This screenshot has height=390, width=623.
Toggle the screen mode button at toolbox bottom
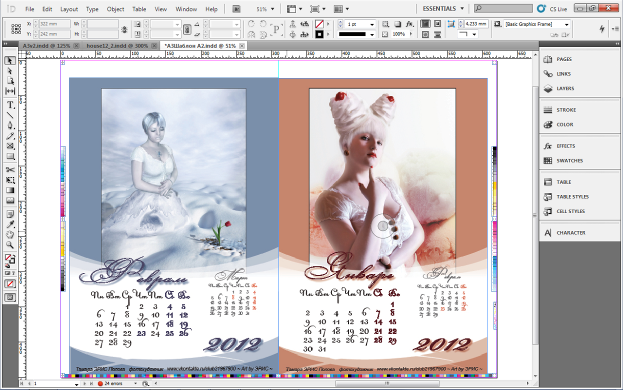[10, 297]
